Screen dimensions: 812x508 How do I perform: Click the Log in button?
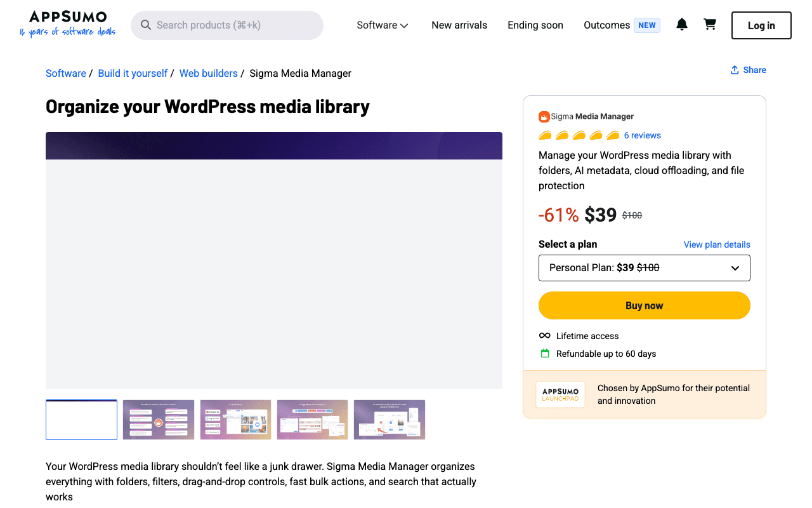pos(761,25)
